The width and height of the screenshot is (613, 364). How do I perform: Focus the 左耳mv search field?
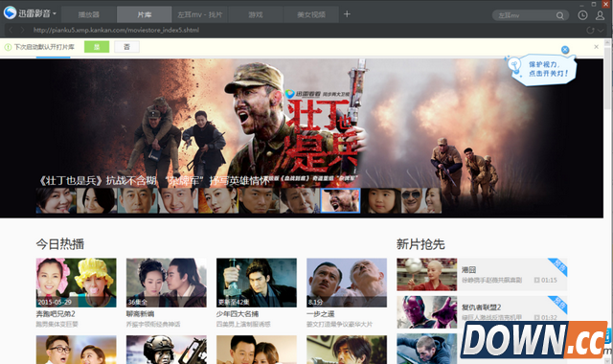click(524, 15)
